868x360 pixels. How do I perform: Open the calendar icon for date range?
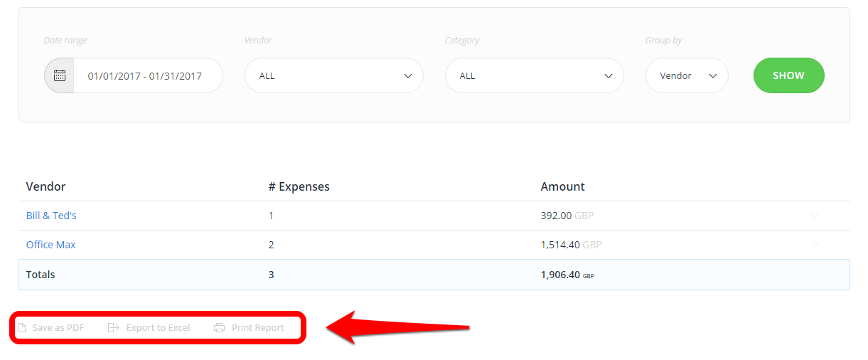click(x=60, y=75)
